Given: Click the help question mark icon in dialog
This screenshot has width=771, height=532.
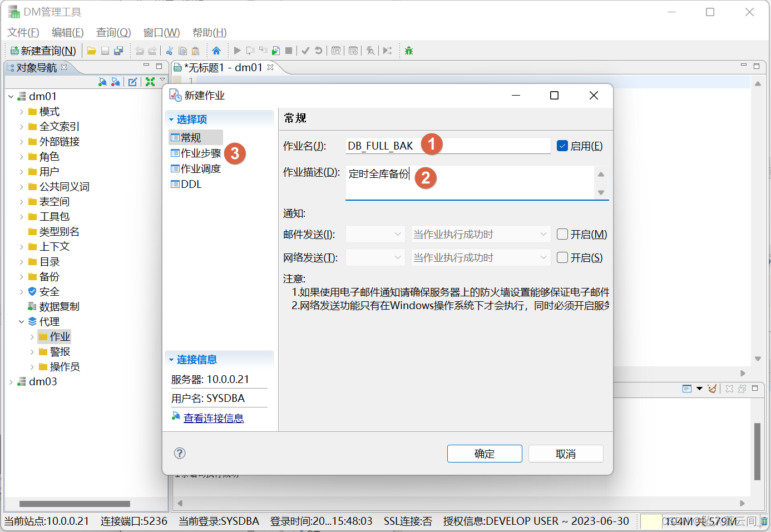Looking at the screenshot, I should coord(180,453).
